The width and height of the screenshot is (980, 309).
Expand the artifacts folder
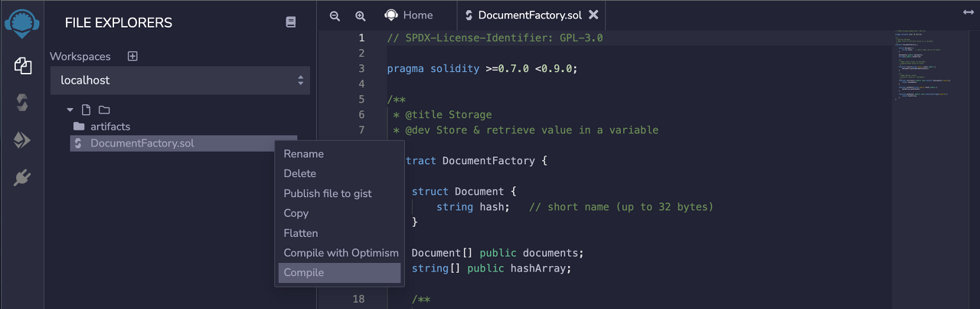[x=110, y=126]
